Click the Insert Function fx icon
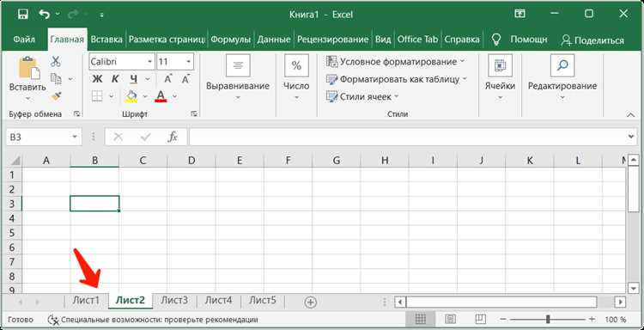 (x=173, y=137)
